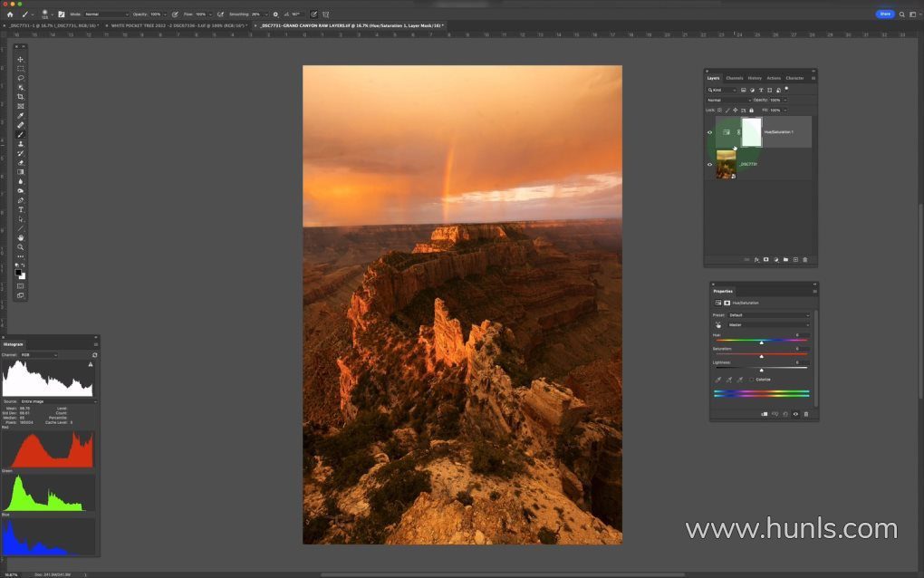Add layer mask icon in Layers panel
The image size is (924, 578).
click(766, 259)
